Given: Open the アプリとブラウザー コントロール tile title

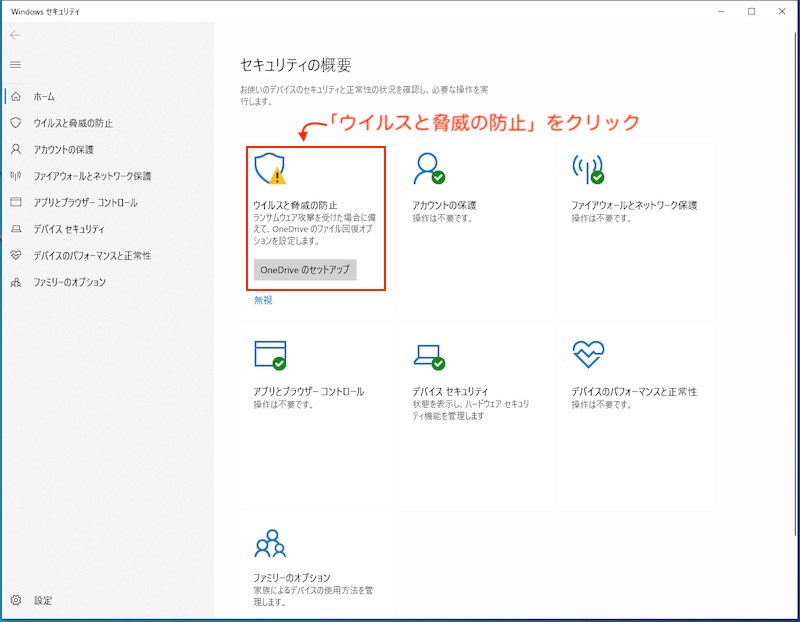Looking at the screenshot, I should click(309, 391).
